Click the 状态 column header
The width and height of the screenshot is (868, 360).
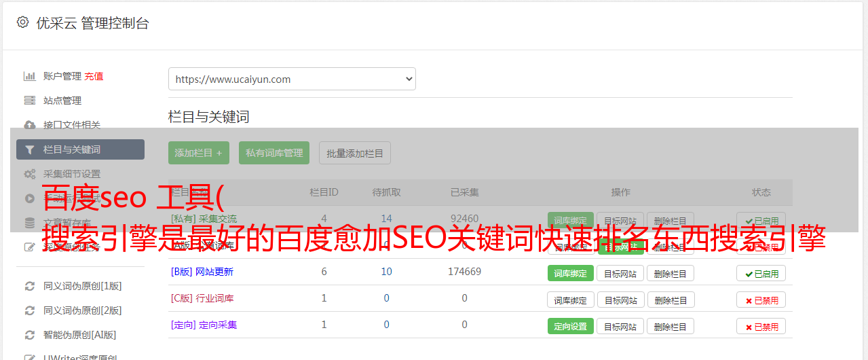761,192
